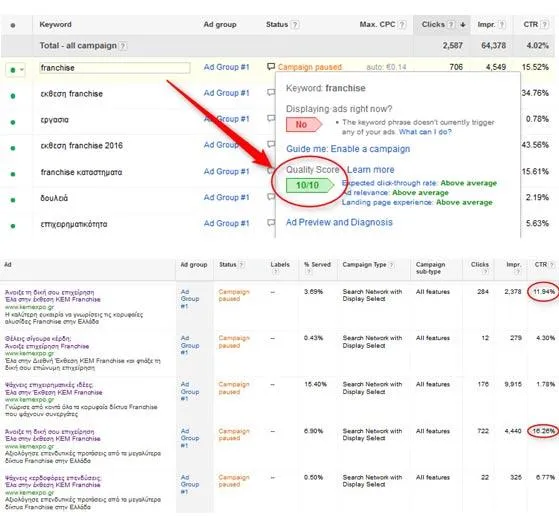Click the Campaign paused status link
Screen dimensions: 559x516
(x=309, y=67)
